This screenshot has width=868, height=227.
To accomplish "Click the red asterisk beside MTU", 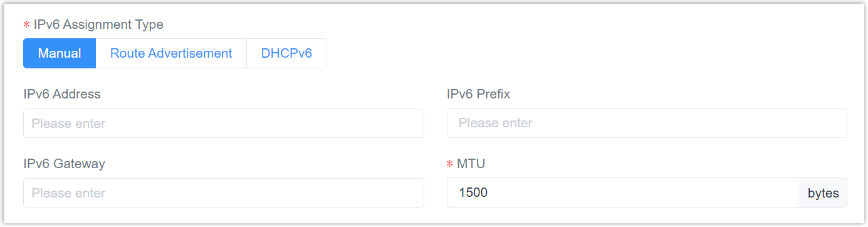I will 450,164.
